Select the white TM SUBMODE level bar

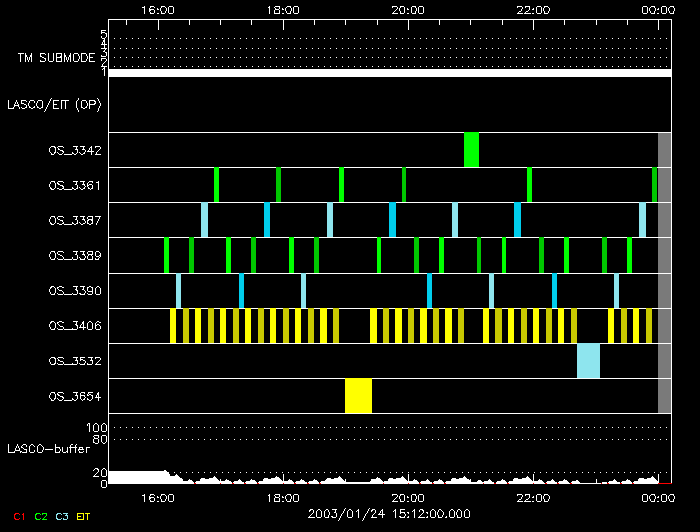coord(389,73)
